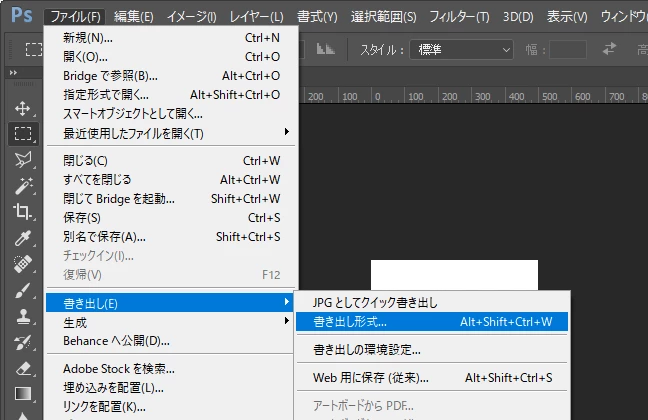
Task: Select the Magic Wand tool
Action: pyautogui.click(x=23, y=186)
